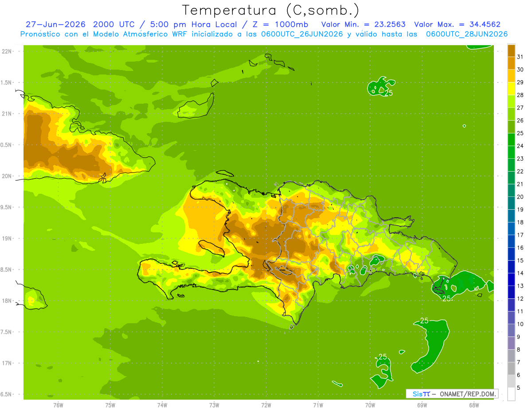532x411 pixels.
Task: Click the legend color band between 20 and 21
Action: tap(511, 190)
